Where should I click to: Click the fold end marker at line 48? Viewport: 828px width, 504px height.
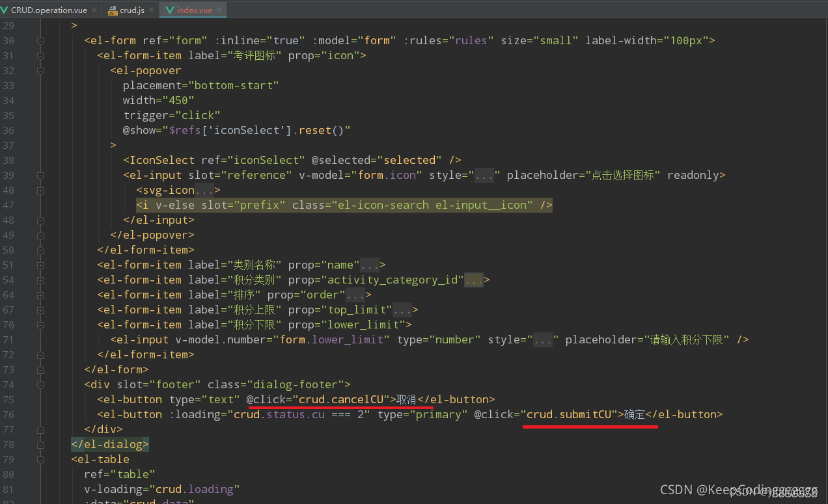pyautogui.click(x=40, y=220)
